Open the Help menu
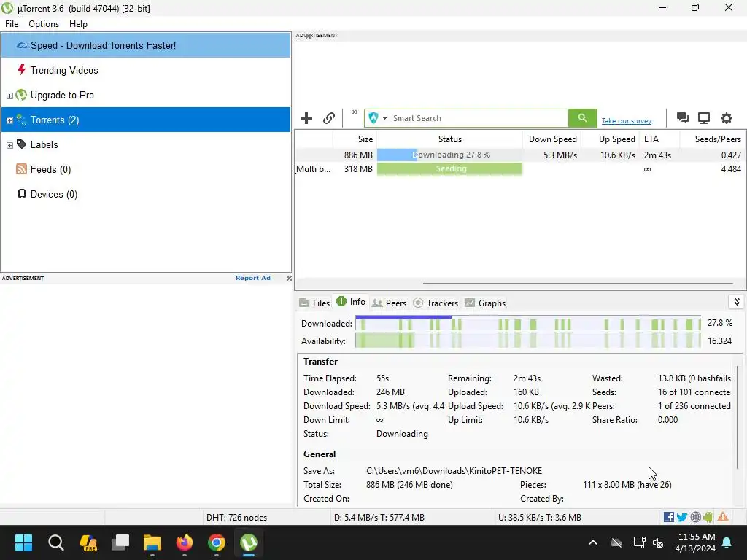747x560 pixels. coord(78,24)
